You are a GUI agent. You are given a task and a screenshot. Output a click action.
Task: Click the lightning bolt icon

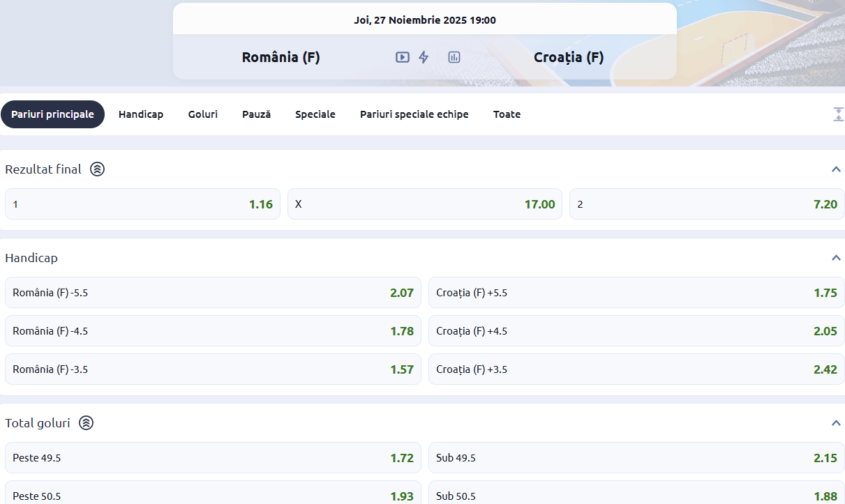(424, 57)
